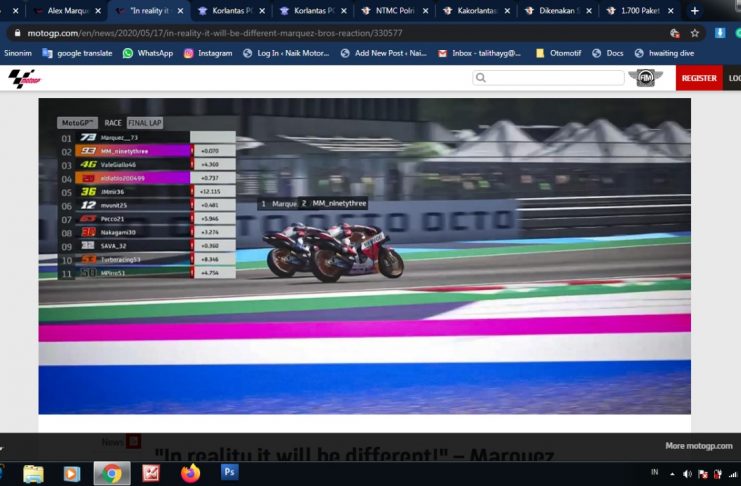
Task: Click the More motogp.com link
Action: [698, 446]
